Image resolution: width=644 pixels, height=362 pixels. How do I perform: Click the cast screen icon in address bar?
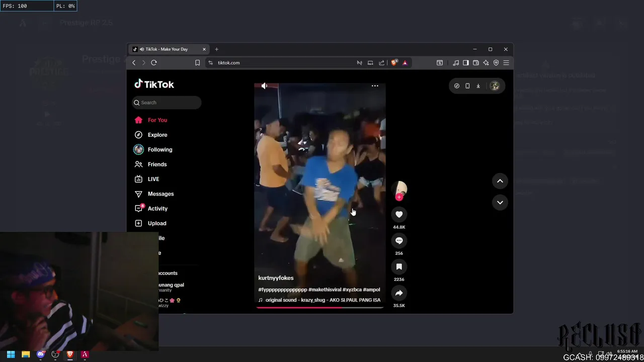click(370, 63)
